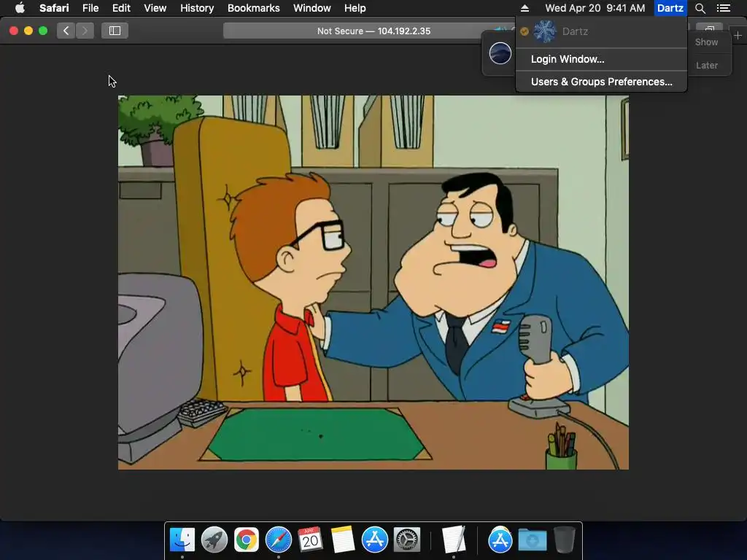The image size is (747, 560).
Task: Minimize Safari with the yellow button
Action: 28,31
